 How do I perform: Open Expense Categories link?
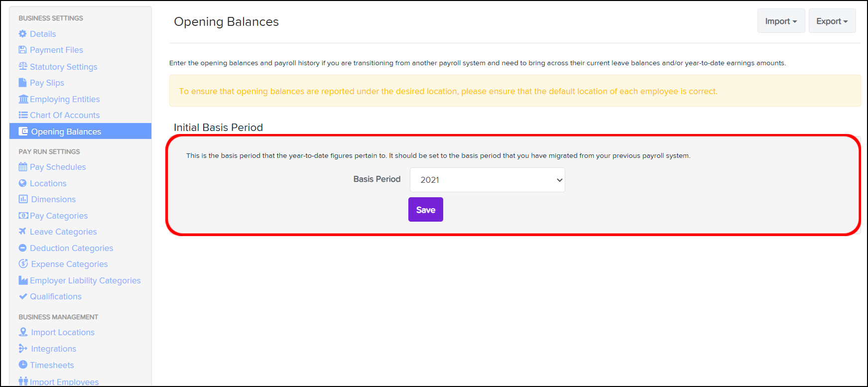coord(69,264)
